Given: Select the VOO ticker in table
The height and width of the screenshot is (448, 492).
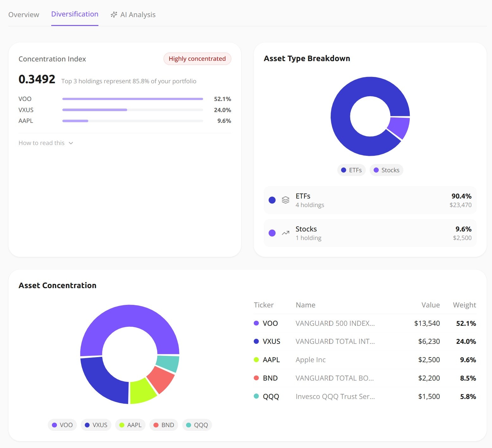Looking at the screenshot, I should click(x=270, y=323).
